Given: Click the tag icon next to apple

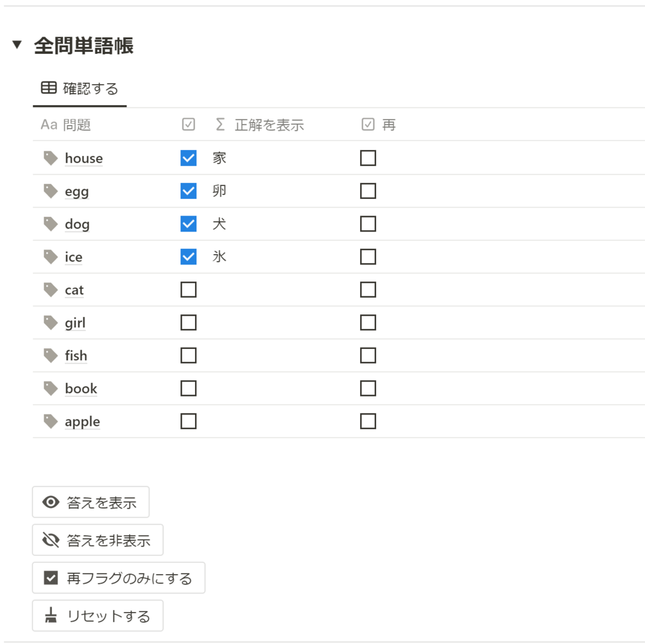Looking at the screenshot, I should [x=51, y=421].
